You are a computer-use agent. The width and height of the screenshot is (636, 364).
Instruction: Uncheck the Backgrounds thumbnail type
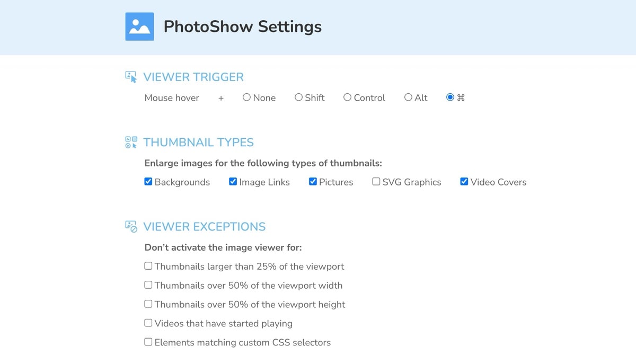click(x=148, y=182)
